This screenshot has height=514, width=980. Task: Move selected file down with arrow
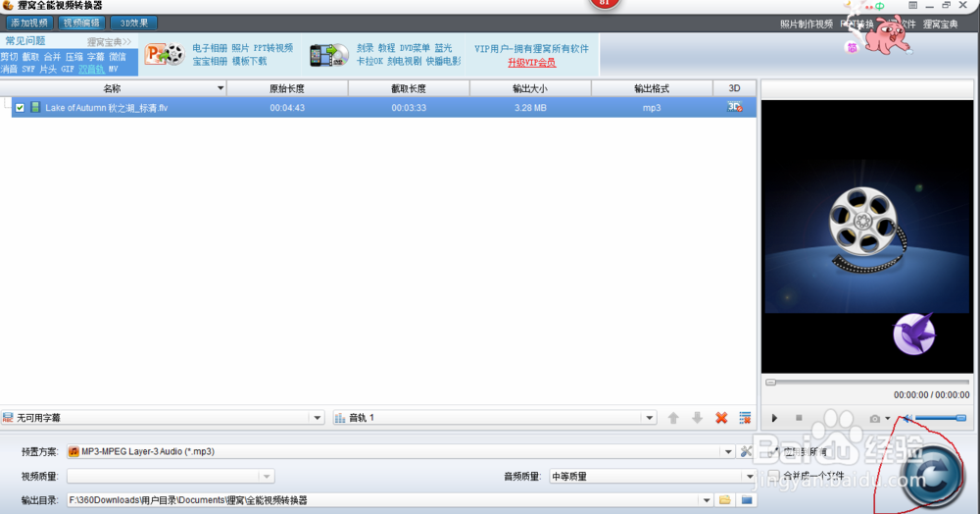698,418
